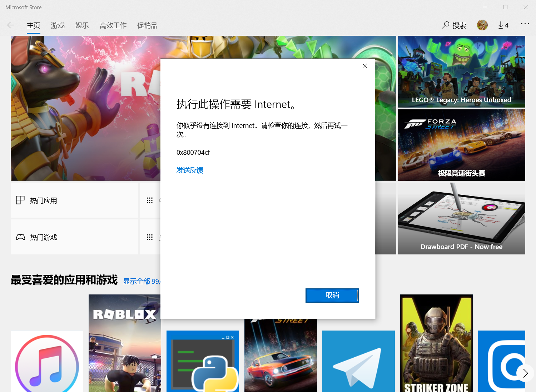This screenshot has height=392, width=536.
Task: Click the grid icon tile beside 热门应用
Action: tap(150, 200)
